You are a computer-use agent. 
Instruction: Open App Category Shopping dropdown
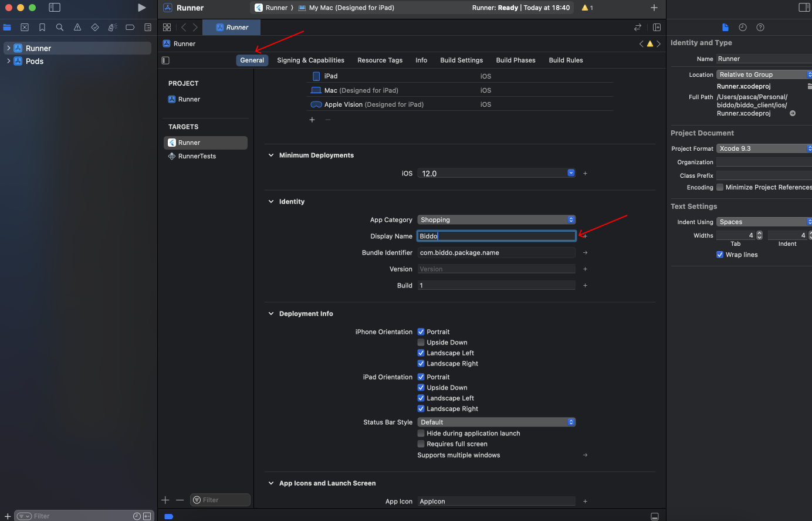click(496, 220)
